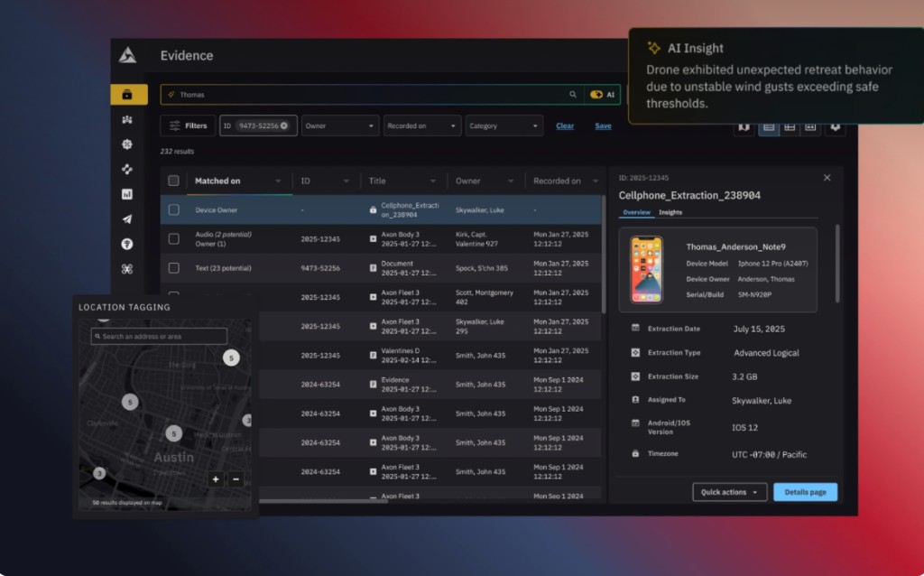The height and width of the screenshot is (576, 924).
Task: Select the grid view icon above the table
Action: (789, 127)
